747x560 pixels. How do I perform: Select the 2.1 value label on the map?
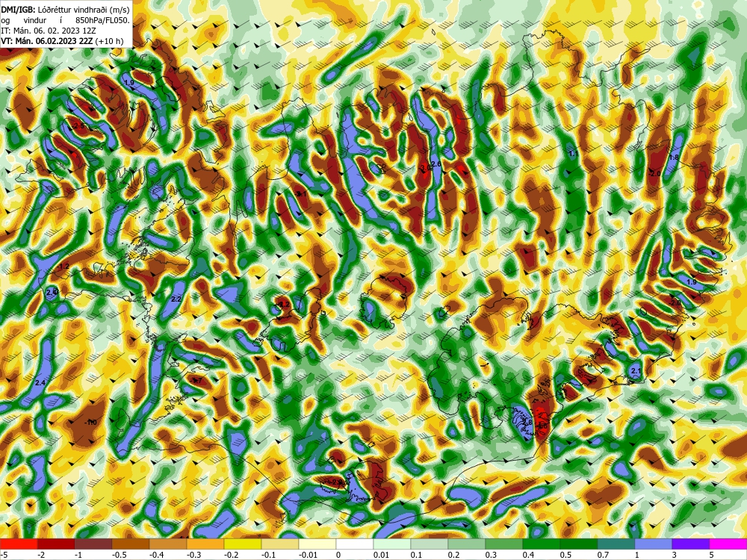click(x=636, y=371)
